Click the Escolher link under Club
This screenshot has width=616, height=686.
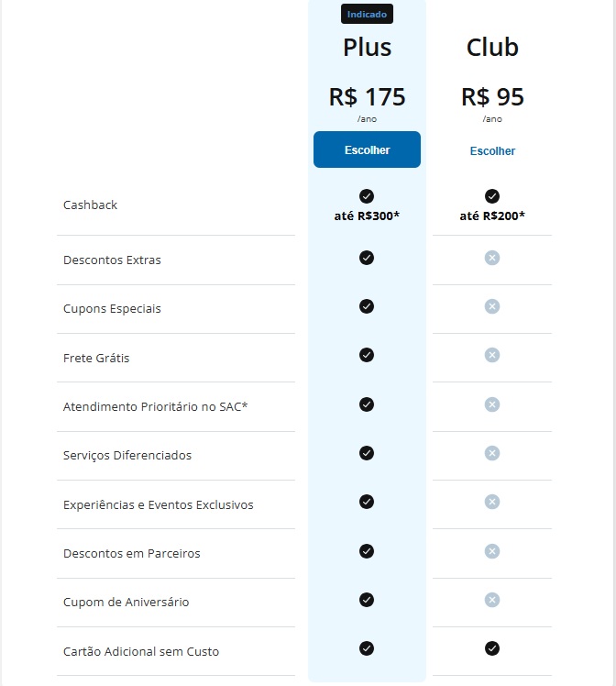[x=492, y=150]
